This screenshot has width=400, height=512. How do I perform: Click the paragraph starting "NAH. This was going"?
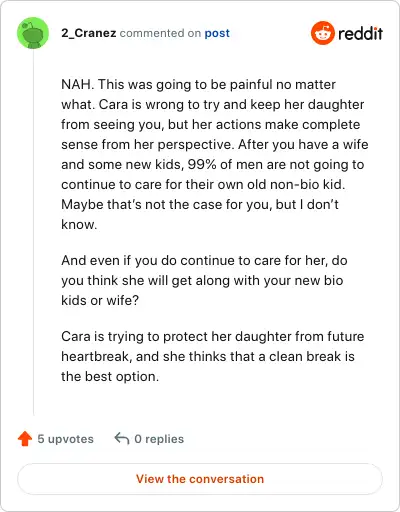[x=215, y=154]
